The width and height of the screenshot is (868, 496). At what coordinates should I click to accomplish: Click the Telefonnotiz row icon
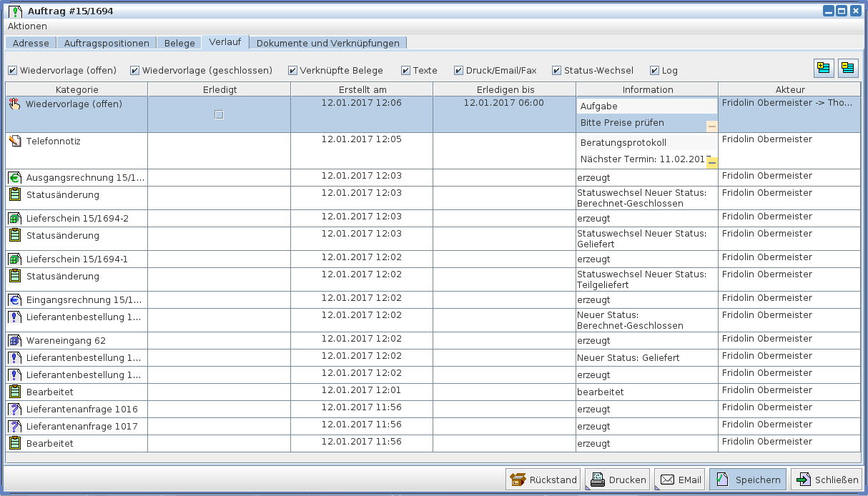pos(15,142)
